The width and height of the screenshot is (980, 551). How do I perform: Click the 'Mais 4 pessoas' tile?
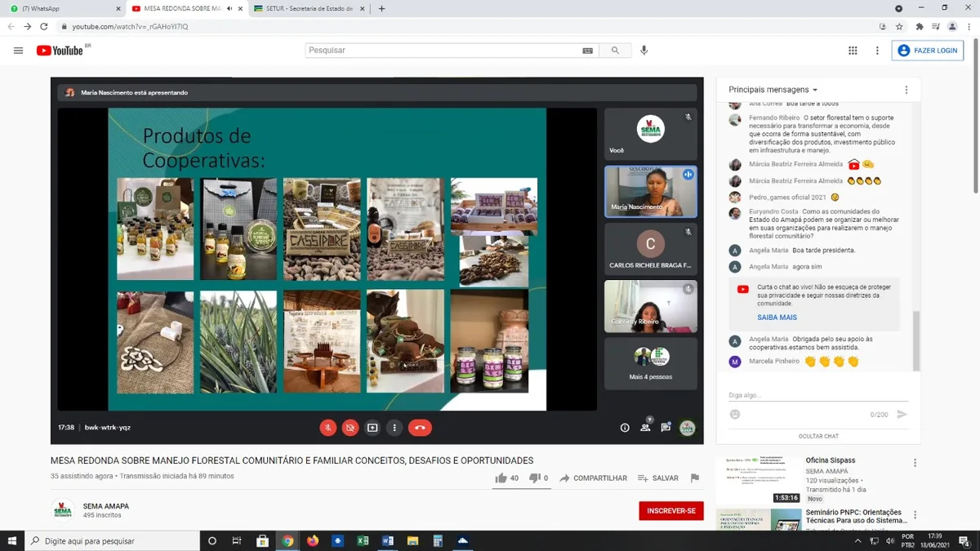651,363
